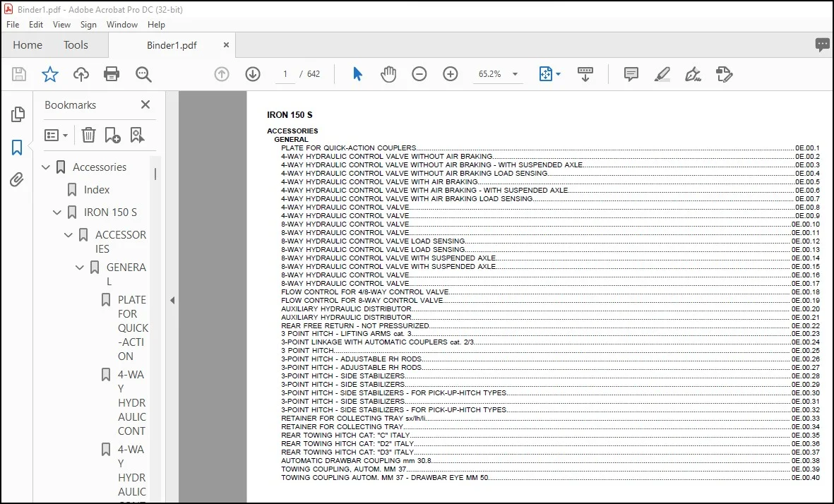
Task: Open 3 POINT HITCH - LIFTING ARMS entry
Action: 346,334
